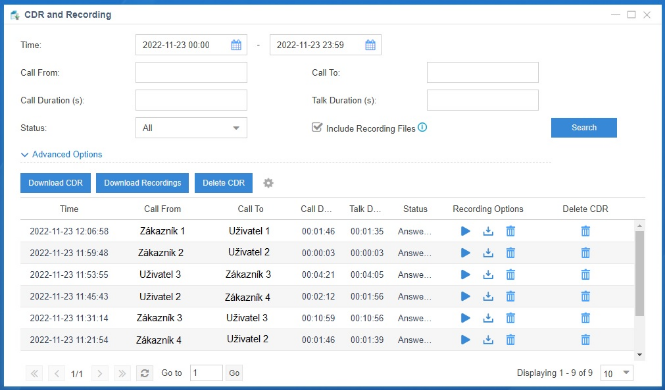This screenshot has height=390, width=665.
Task: Open the column settings gear icon
Action: click(x=268, y=183)
